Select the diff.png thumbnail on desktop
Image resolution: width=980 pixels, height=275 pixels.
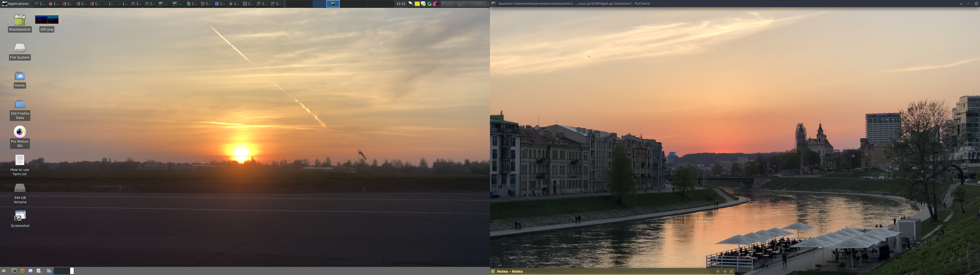(x=47, y=20)
